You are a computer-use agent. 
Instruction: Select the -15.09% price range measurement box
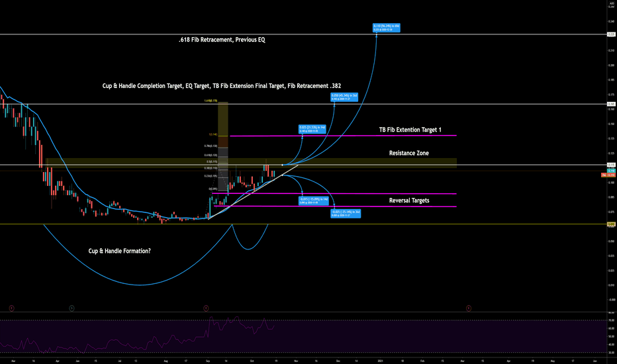coord(314,201)
